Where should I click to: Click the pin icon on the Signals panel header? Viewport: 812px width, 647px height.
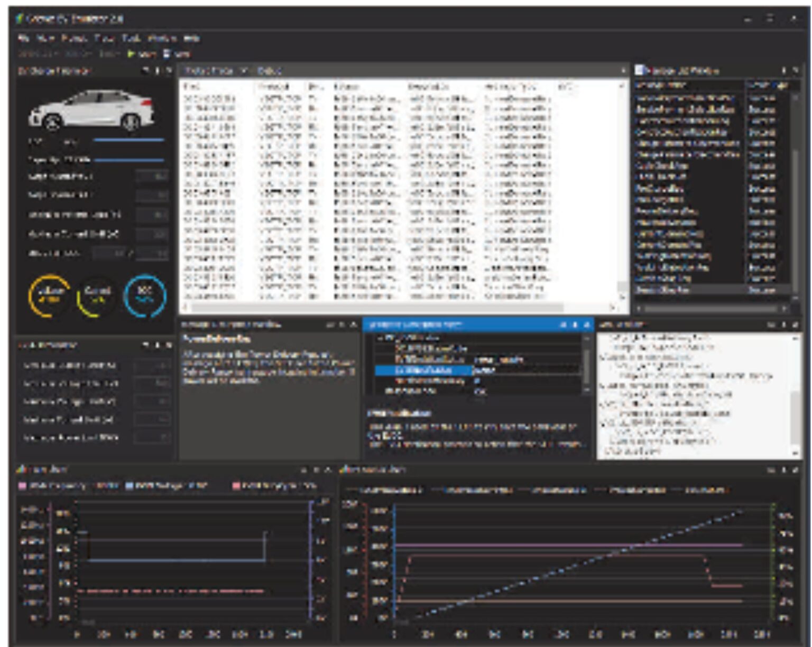pos(784,70)
